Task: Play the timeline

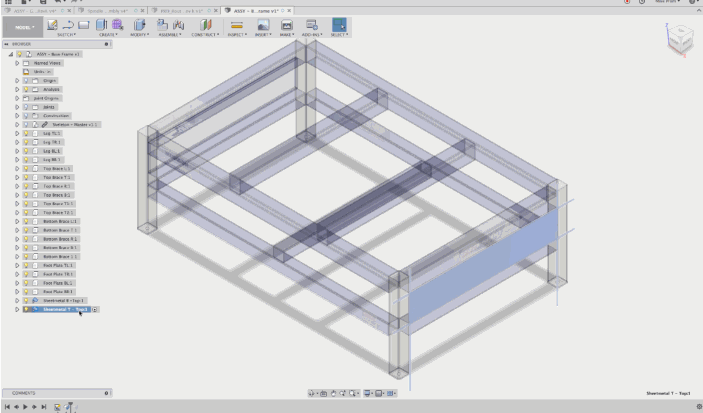Action: 25,407
